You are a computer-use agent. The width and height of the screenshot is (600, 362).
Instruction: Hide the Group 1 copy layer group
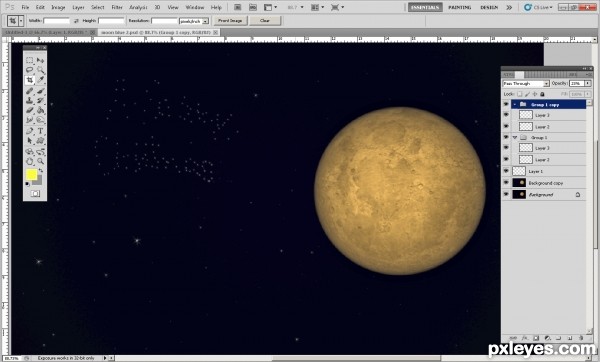pyautogui.click(x=506, y=104)
